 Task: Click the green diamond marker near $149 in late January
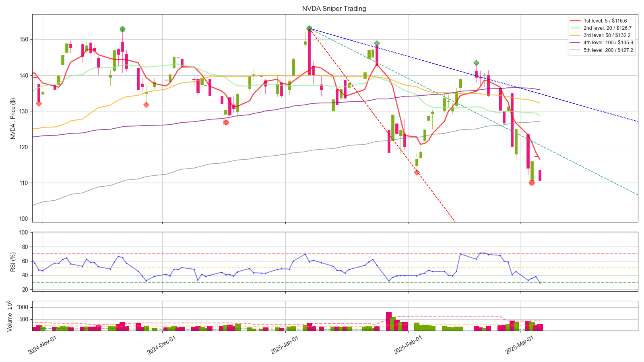377,43
